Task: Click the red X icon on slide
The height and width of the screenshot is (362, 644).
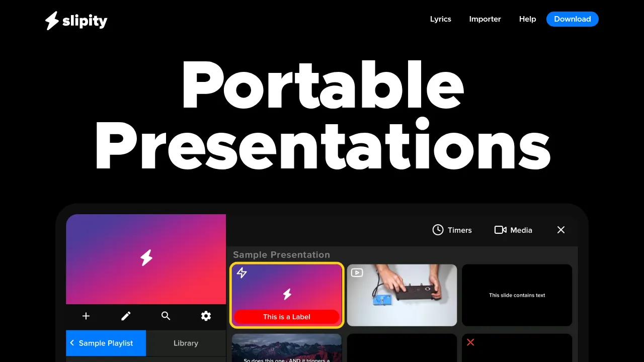Action: pyautogui.click(x=470, y=342)
